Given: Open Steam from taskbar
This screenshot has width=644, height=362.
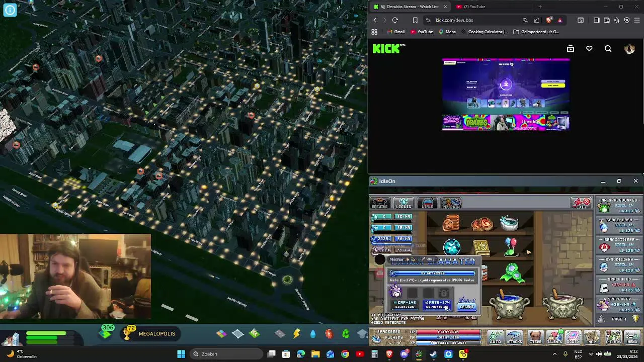Looking at the screenshot, I should [433, 354].
